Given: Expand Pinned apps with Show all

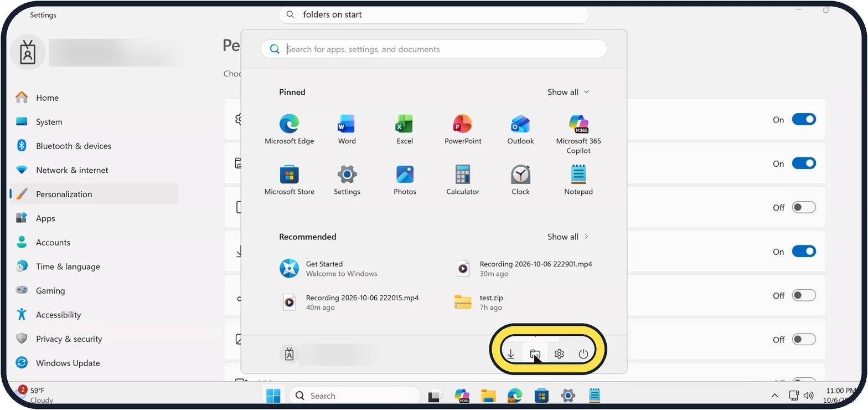Looking at the screenshot, I should (568, 92).
